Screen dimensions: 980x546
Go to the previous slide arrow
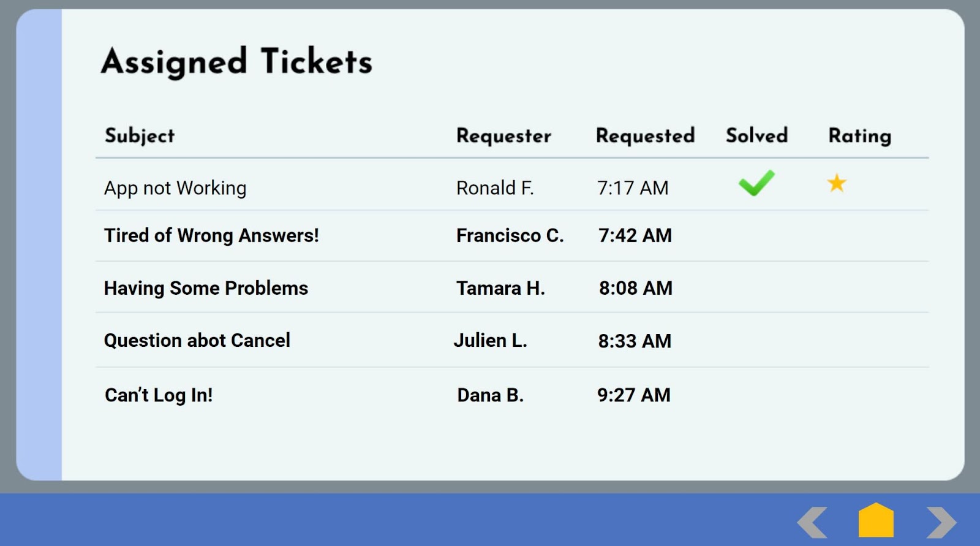812,522
